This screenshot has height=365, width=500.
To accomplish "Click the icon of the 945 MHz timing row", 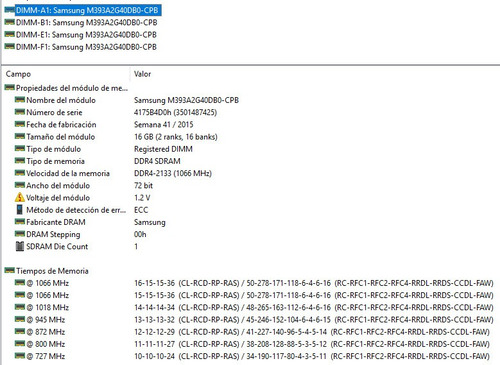I will tap(20, 319).
